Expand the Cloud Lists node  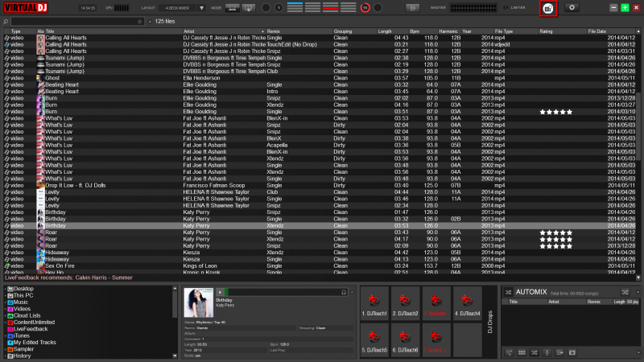[x=6, y=315]
